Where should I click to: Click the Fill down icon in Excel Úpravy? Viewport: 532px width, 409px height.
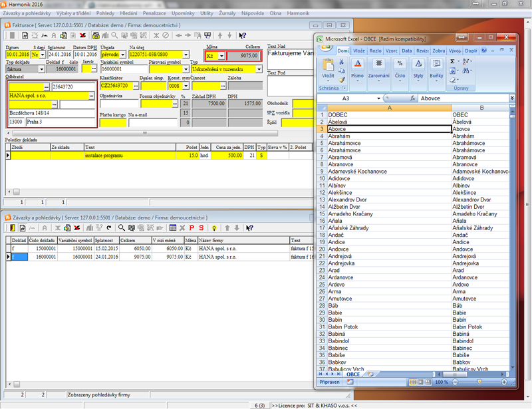click(453, 70)
